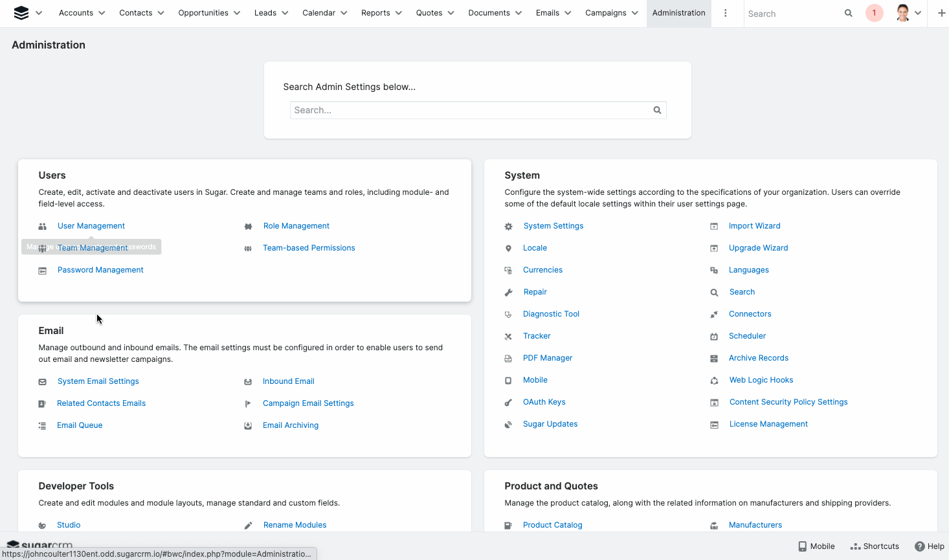Expand the Campaigns module dropdown arrow
This screenshot has width=949, height=560.
pos(635,13)
